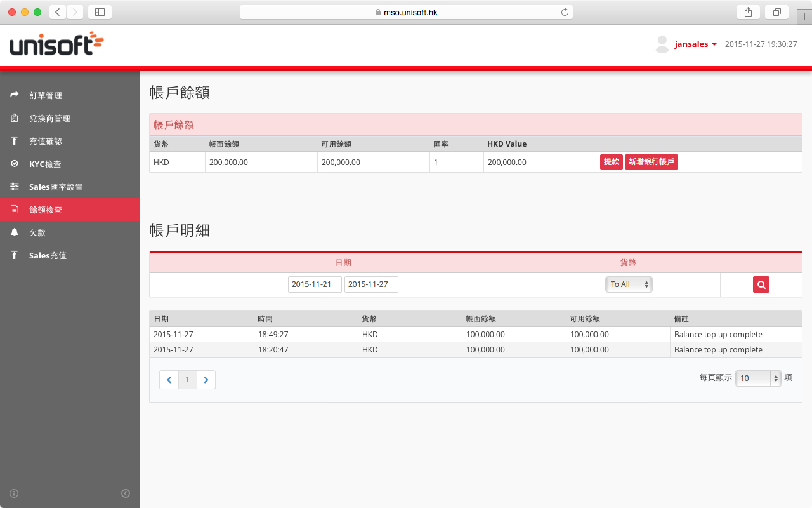Open the 每頁顯示 items-per-page dropdown
The height and width of the screenshot is (508, 812).
(x=758, y=378)
